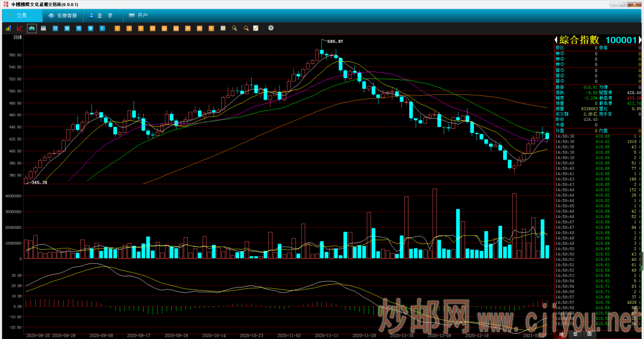644x339 pixels.
Task: Click the 登录 login button
Action: coord(101,15)
